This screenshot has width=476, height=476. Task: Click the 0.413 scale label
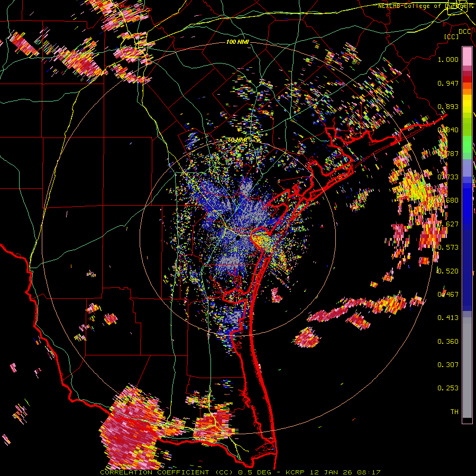(448, 318)
